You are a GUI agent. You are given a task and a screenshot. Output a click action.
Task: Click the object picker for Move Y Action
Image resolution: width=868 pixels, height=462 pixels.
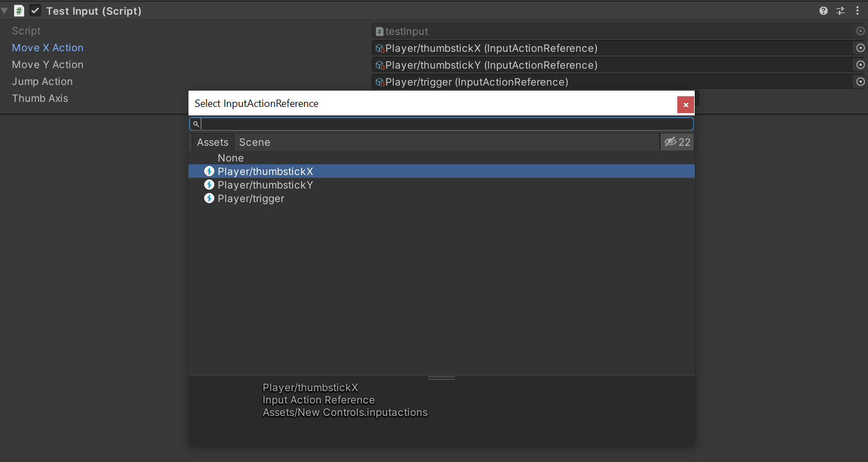tap(860, 65)
